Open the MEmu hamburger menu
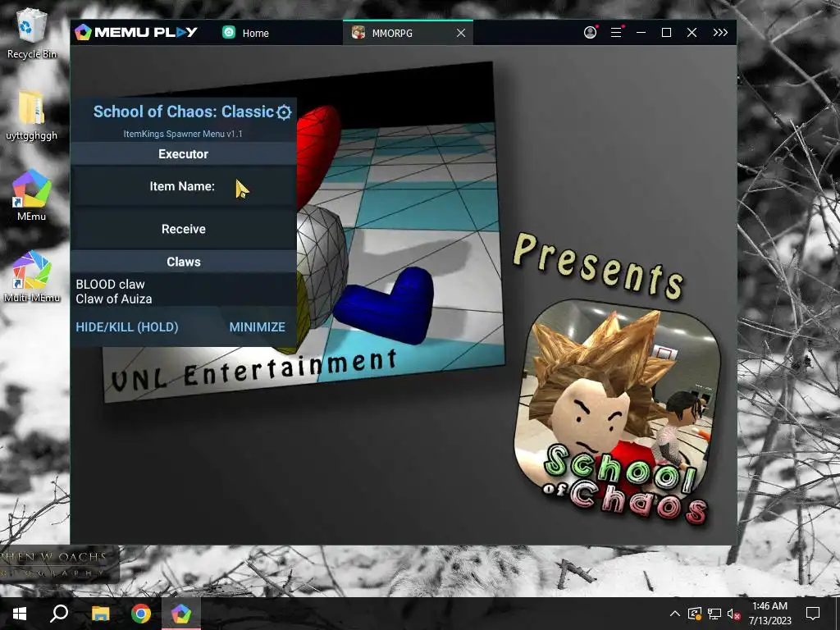840x630 pixels. coord(616,33)
